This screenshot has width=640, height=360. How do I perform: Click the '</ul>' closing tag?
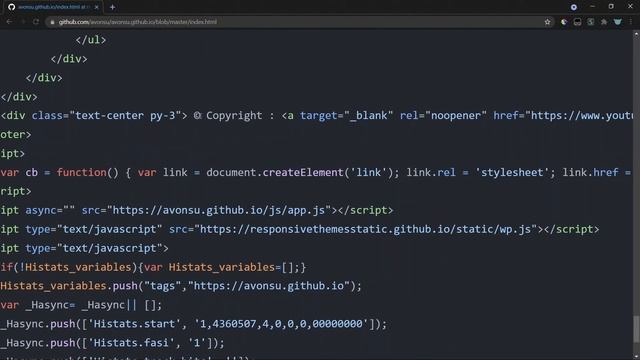[91, 40]
